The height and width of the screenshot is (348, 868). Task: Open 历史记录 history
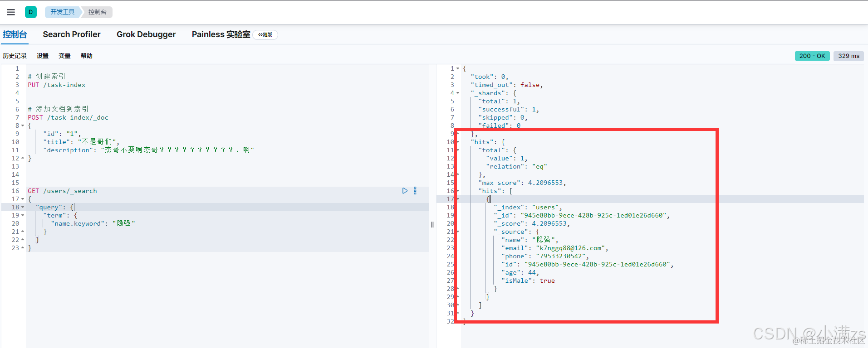pos(15,56)
